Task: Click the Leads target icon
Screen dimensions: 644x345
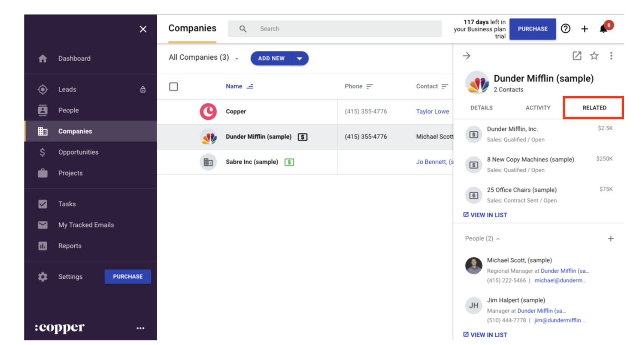Action: [x=43, y=89]
